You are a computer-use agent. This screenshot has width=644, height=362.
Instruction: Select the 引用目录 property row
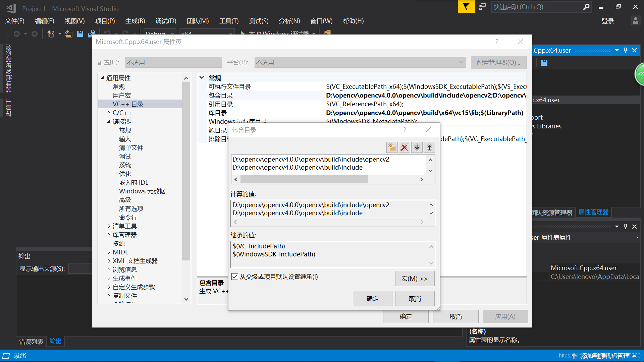click(x=362, y=104)
